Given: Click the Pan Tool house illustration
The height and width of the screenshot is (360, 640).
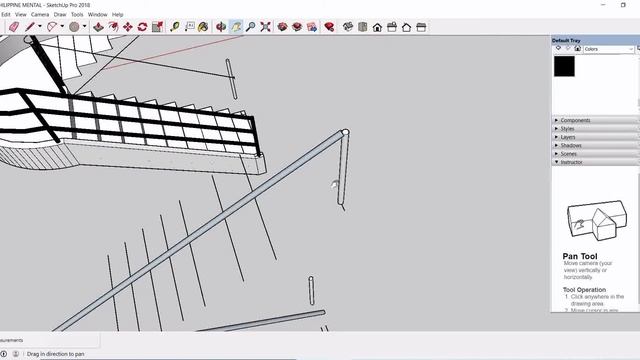Looking at the screenshot, I should [597, 220].
